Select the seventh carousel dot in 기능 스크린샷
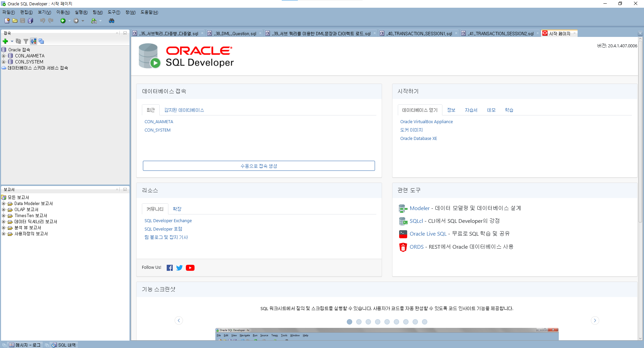Image resolution: width=644 pixels, height=348 pixels. point(406,322)
